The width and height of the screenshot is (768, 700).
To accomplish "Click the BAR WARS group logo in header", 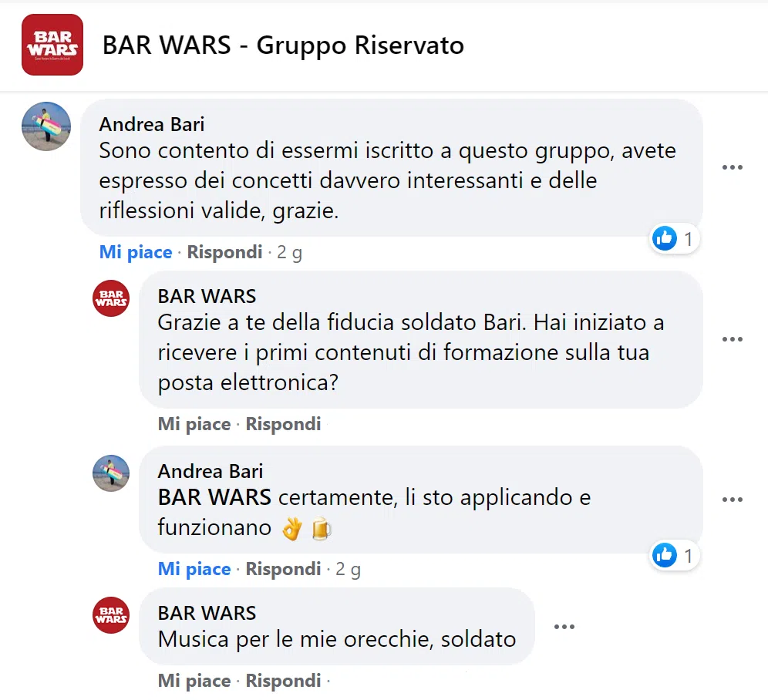I will coord(52,45).
